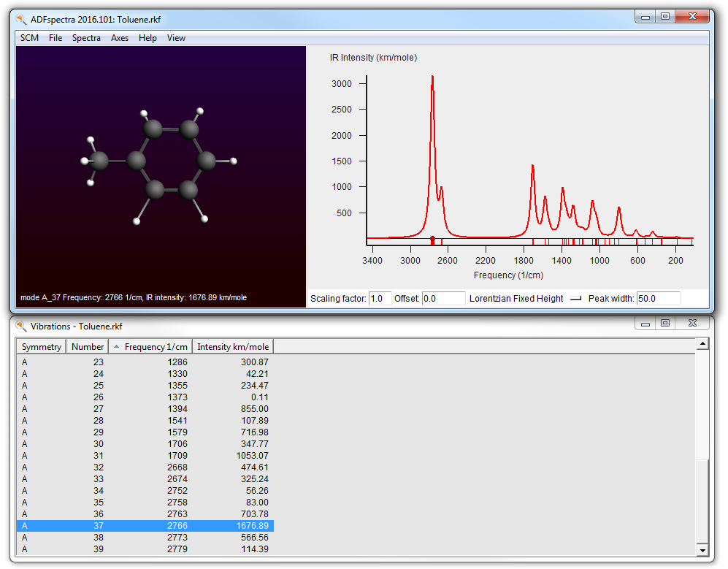728x569 pixels.
Task: Maximize the ADFspectra window
Action: 665,17
